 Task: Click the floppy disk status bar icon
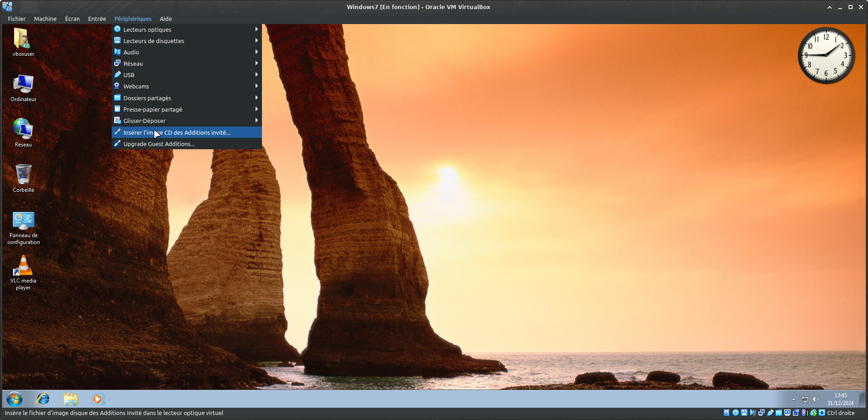pyautogui.click(x=744, y=413)
